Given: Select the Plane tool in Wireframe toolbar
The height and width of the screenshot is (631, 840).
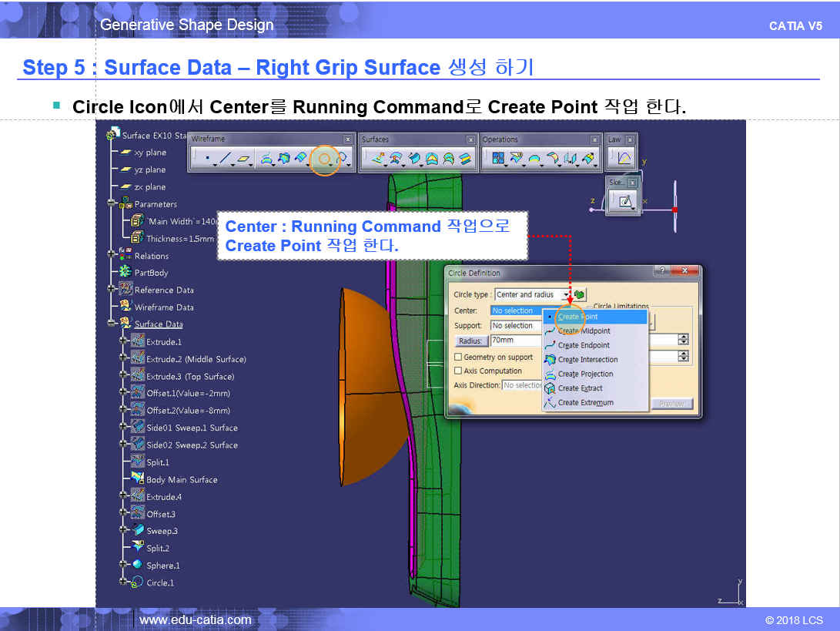Looking at the screenshot, I should point(243,159).
